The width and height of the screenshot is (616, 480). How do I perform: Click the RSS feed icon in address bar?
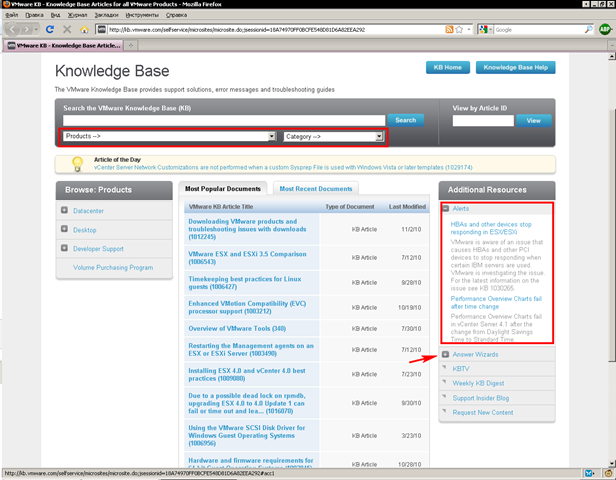[x=449, y=29]
